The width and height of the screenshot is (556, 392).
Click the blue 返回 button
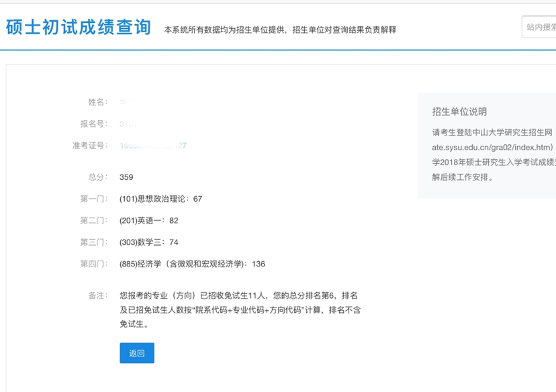(137, 353)
